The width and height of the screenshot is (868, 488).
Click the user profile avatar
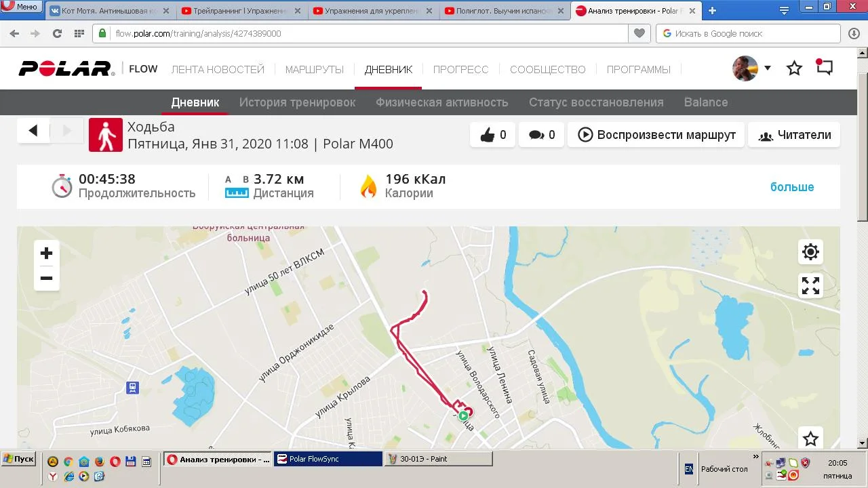click(x=745, y=68)
